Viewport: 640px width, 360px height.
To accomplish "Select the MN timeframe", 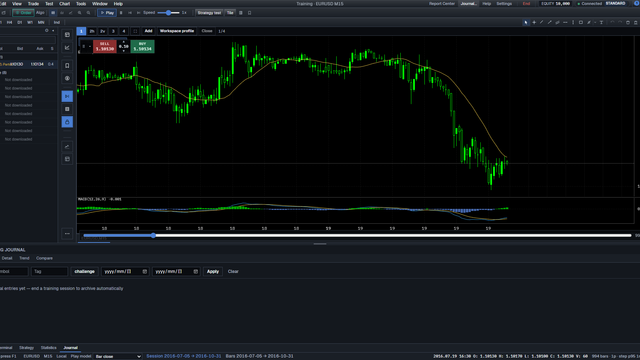I will click(x=41, y=22).
